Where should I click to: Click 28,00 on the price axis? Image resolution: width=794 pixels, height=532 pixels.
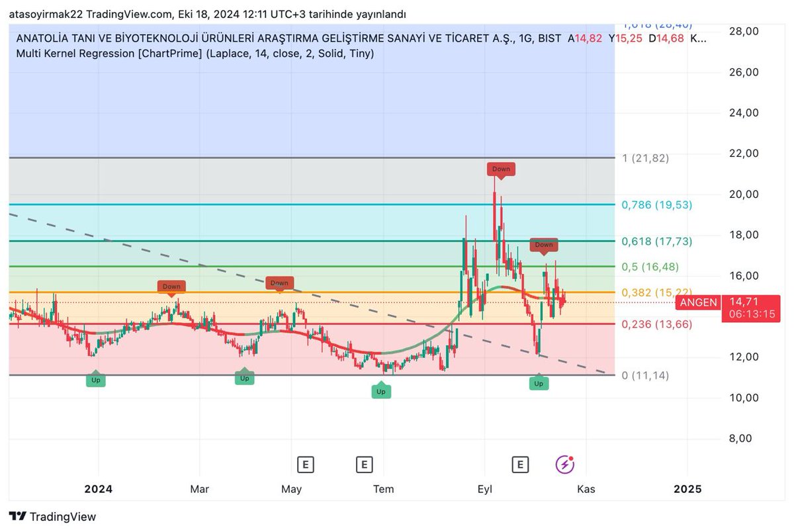point(743,31)
